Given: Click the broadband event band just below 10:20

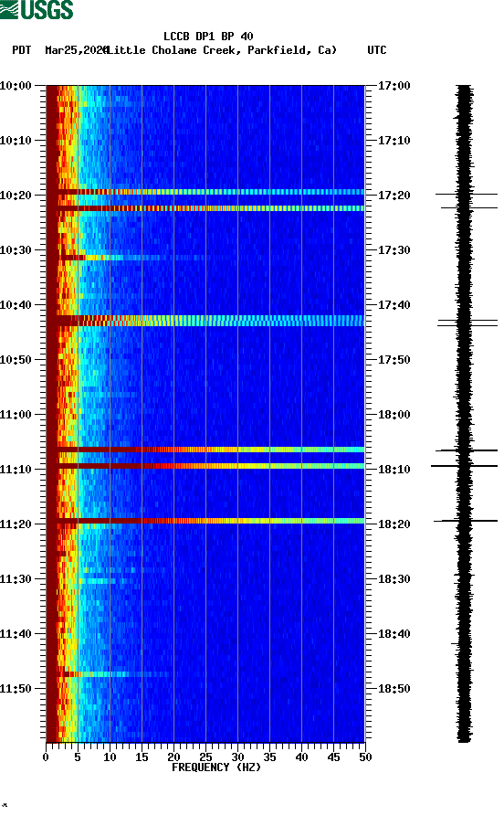Looking at the screenshot, I should click(205, 208).
